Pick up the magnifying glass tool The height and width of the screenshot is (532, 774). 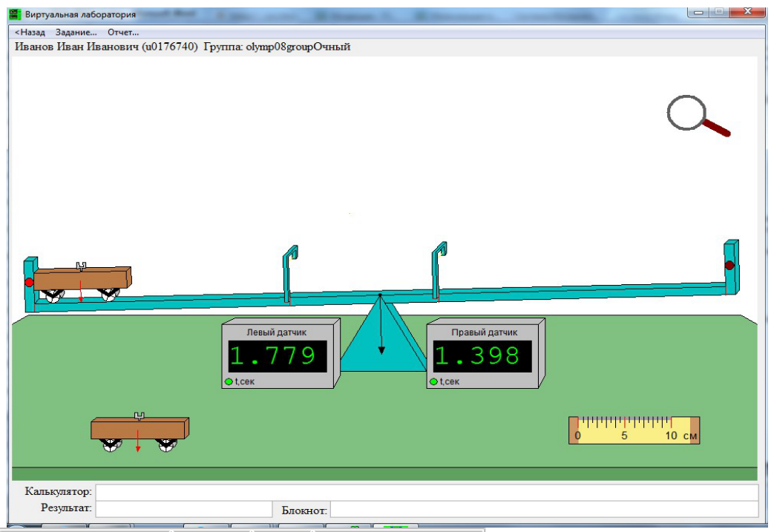tap(698, 116)
